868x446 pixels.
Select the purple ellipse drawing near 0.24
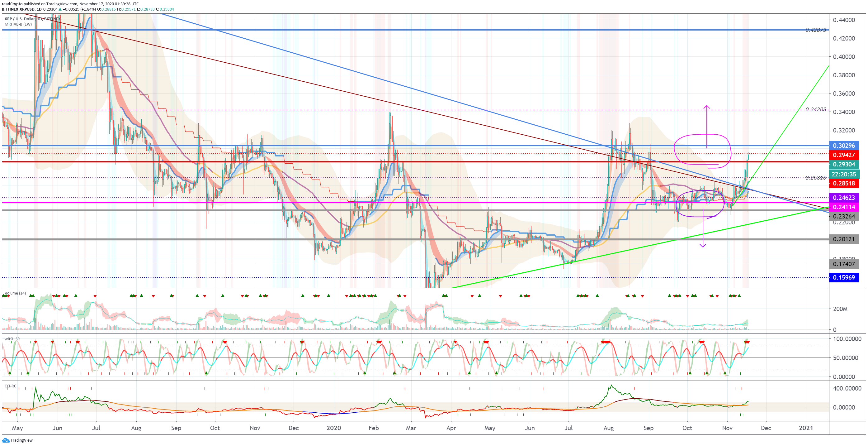(x=700, y=204)
